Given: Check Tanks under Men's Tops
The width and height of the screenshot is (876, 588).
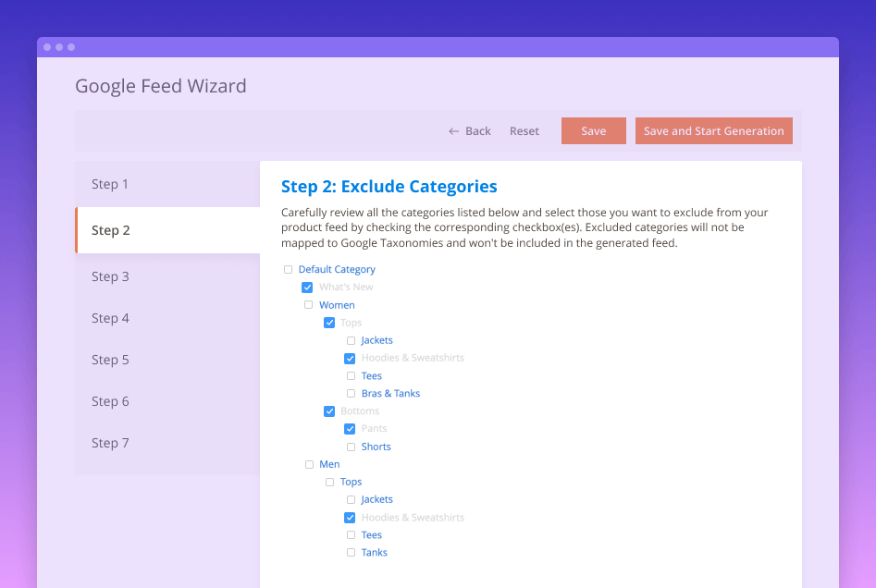Looking at the screenshot, I should click(351, 552).
